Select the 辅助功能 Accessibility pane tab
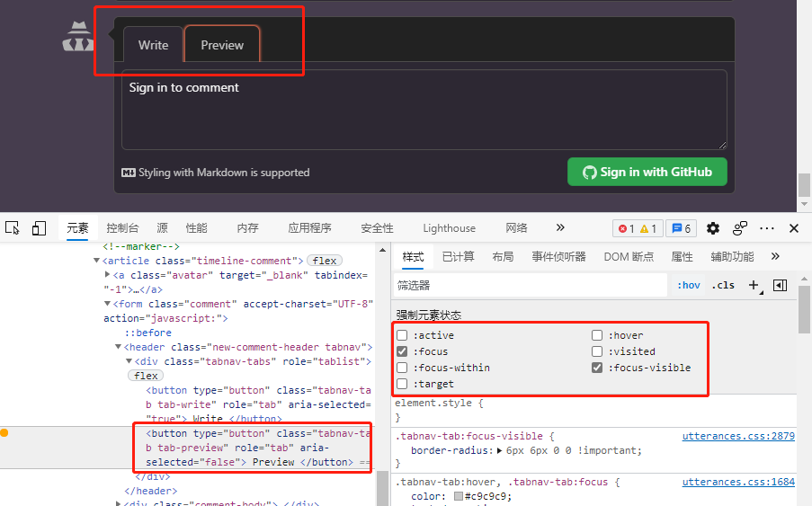The width and height of the screenshot is (812, 506). tap(732, 257)
